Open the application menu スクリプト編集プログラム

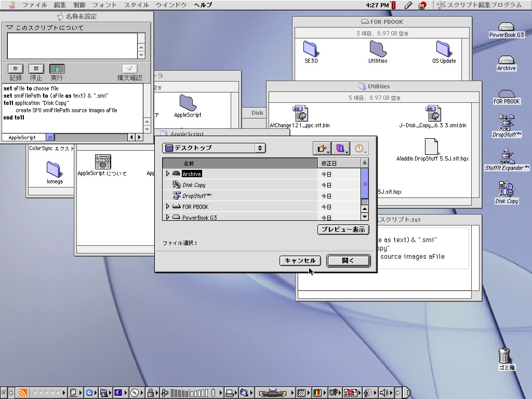tap(479, 5)
